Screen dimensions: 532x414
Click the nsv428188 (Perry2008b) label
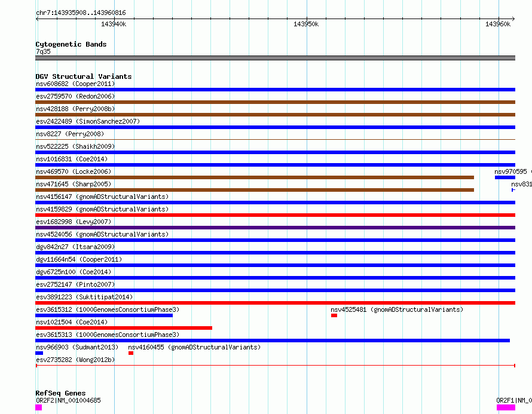tap(75, 109)
